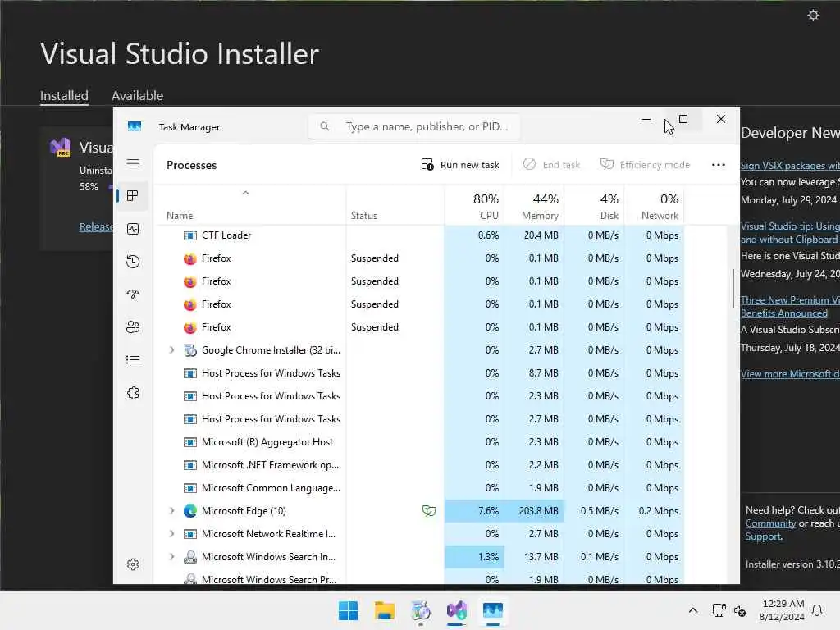Click the Task Manager vertical scrollbar thumb
The image size is (840, 630).
point(733,288)
